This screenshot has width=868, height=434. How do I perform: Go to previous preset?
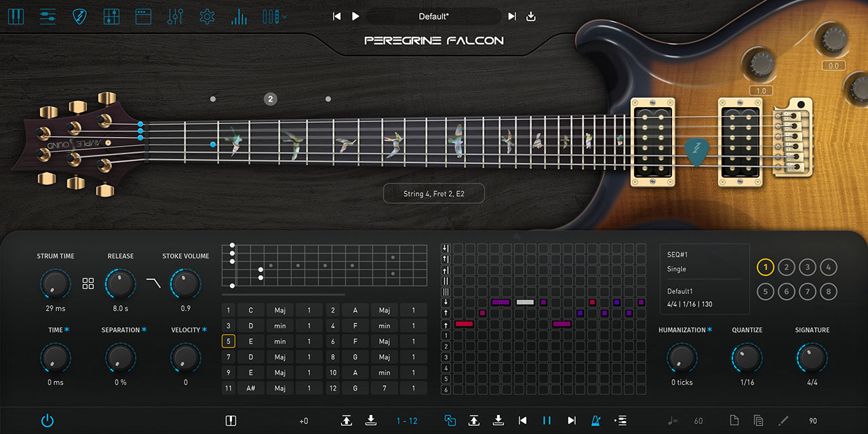click(337, 16)
